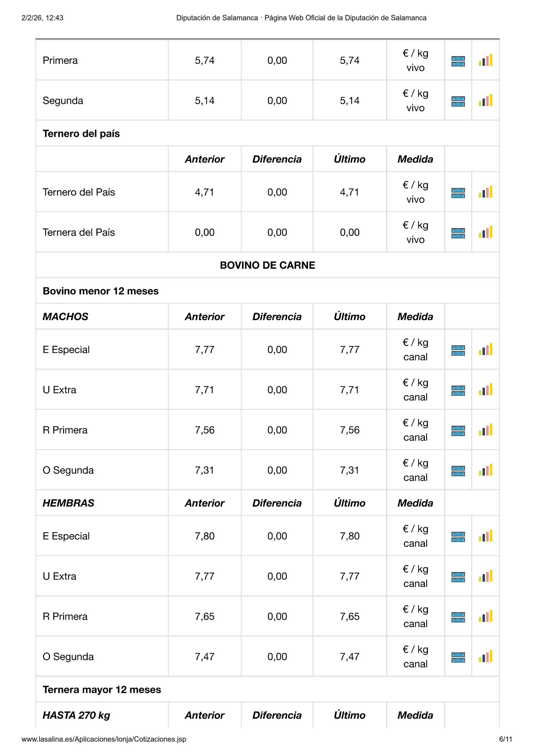Click table icon for HEMBRAS E Especial row
This screenshot has width=534, height=756.
click(458, 537)
